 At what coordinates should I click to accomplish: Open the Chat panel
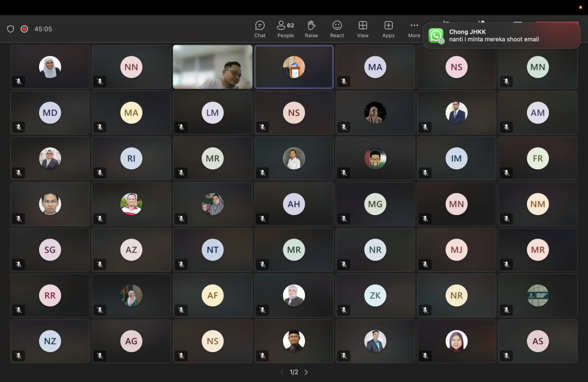pos(260,29)
